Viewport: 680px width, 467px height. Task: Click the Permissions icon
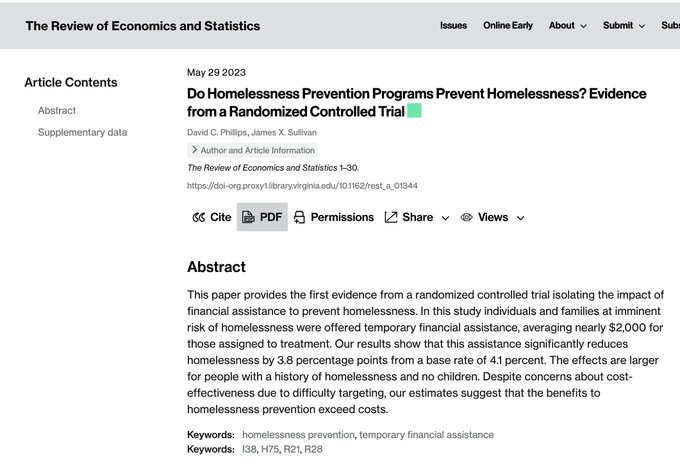tap(299, 217)
